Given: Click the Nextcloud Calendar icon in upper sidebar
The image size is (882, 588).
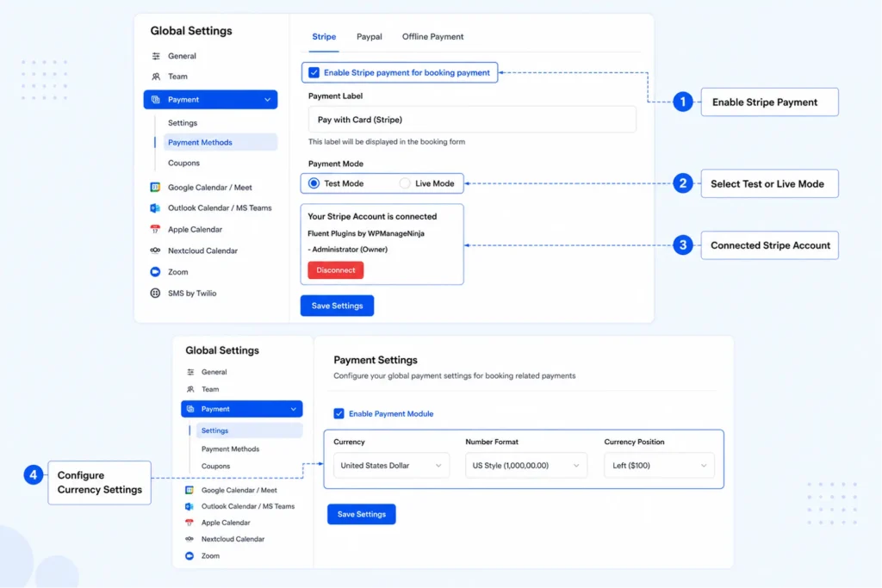Looking at the screenshot, I should [x=155, y=251].
